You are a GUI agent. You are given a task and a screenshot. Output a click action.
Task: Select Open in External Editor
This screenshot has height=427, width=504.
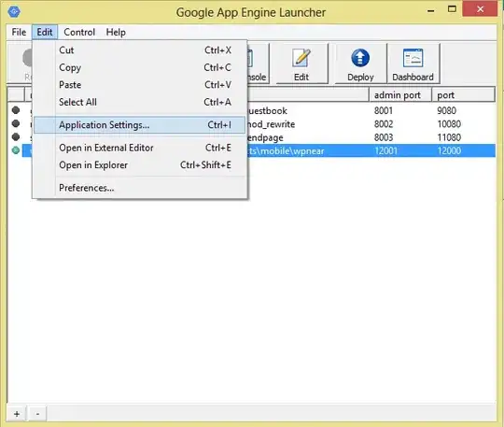139,148
